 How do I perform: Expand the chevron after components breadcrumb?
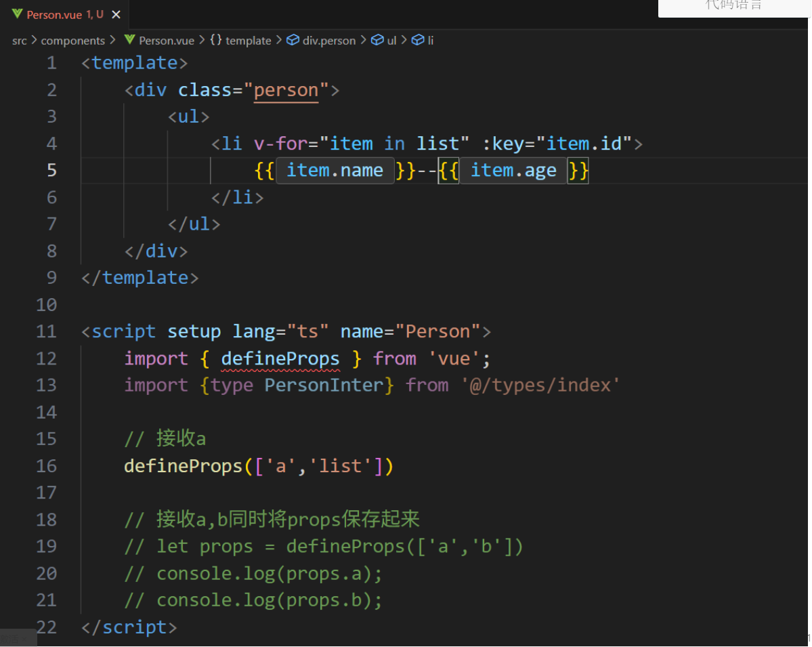click(112, 40)
